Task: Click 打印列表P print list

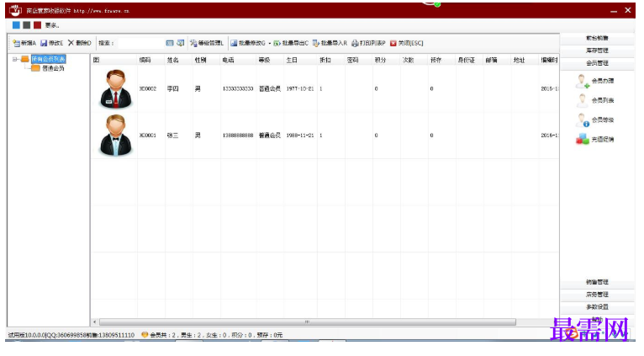Action: tap(368, 43)
